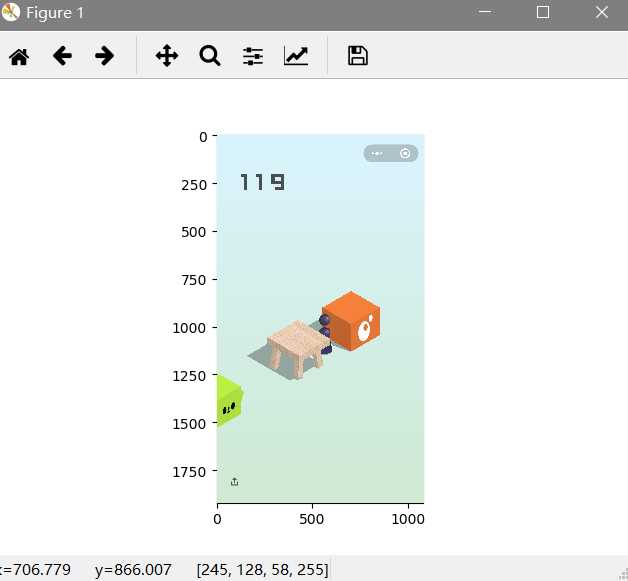The image size is (628, 581).
Task: Click the y-axis tick label 1250
Action: coord(189,376)
